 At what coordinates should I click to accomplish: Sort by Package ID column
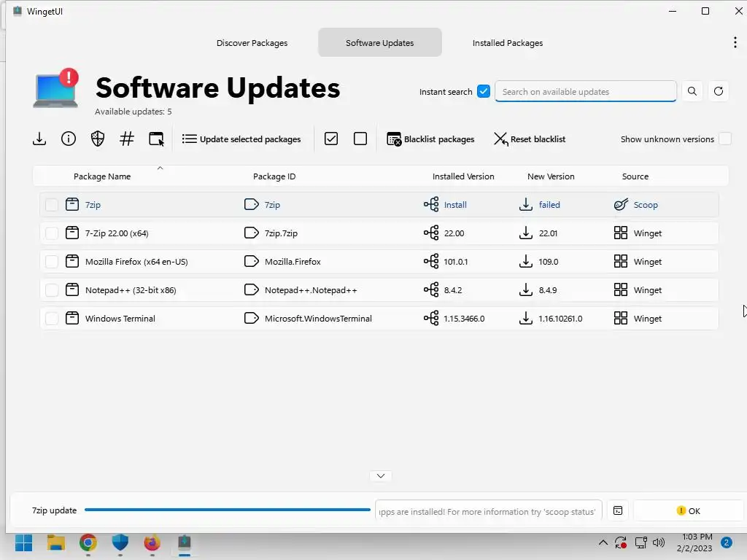[x=274, y=176]
